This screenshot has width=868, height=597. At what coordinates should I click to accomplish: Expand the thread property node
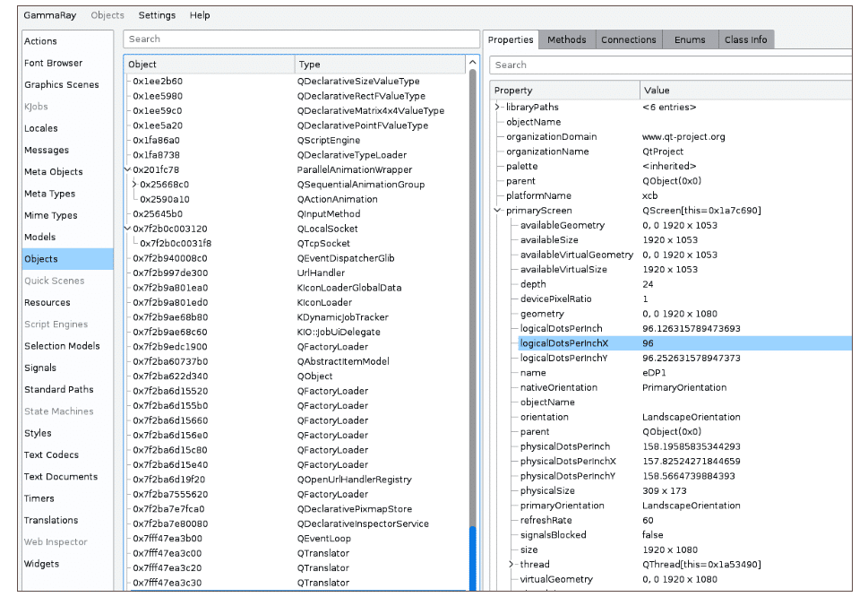pos(511,565)
